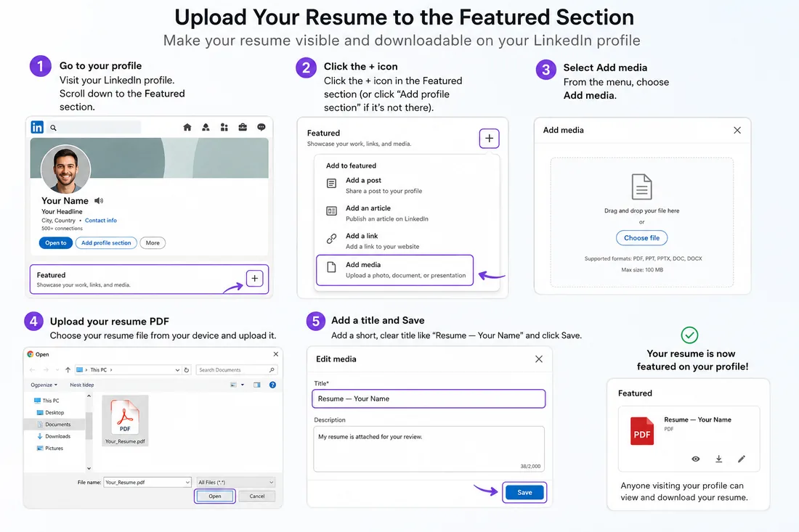
Task: Click the download icon in the Featured card
Action: click(718, 459)
